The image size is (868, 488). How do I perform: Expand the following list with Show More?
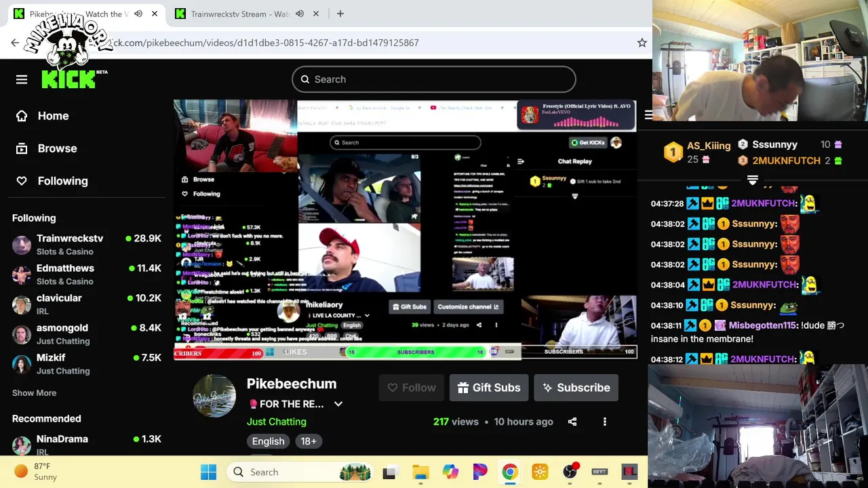[34, 393]
